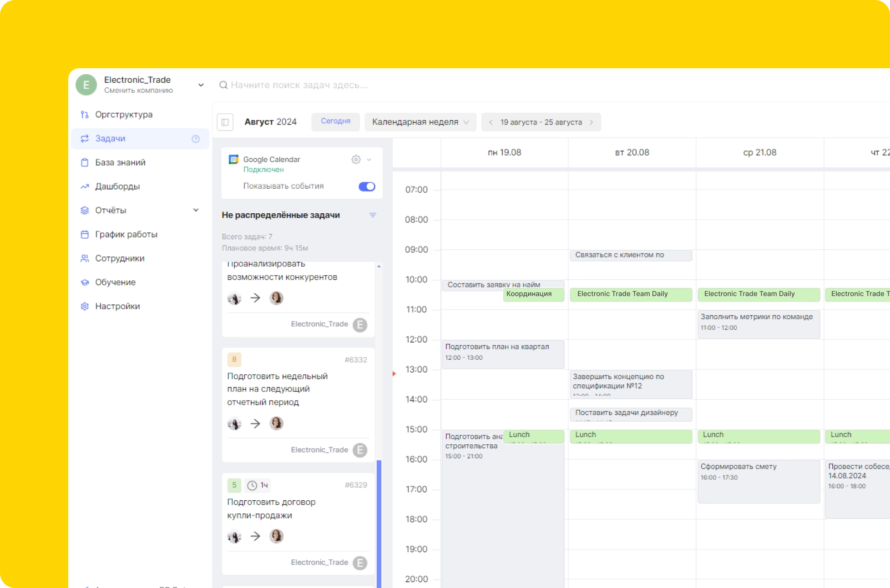This screenshot has width=890, height=588.
Task: Expand the Отчёты submenu chevron
Action: pyautogui.click(x=196, y=210)
